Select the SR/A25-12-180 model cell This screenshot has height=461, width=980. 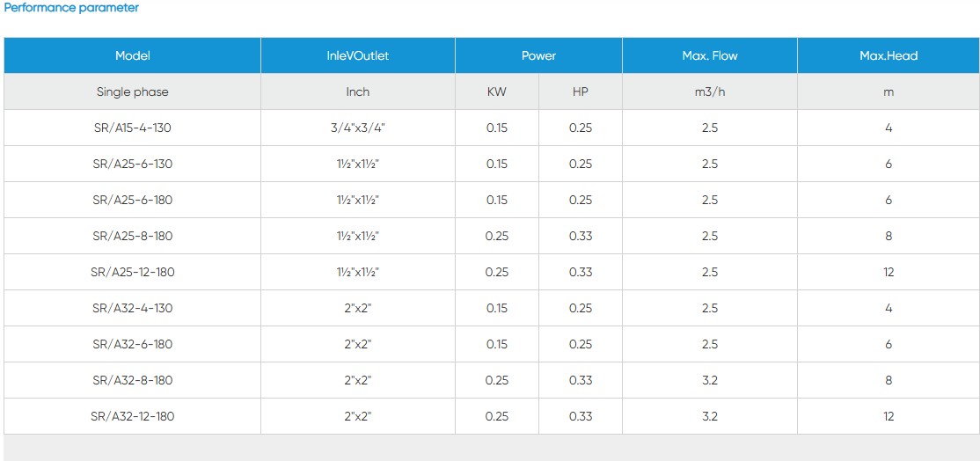pos(133,272)
